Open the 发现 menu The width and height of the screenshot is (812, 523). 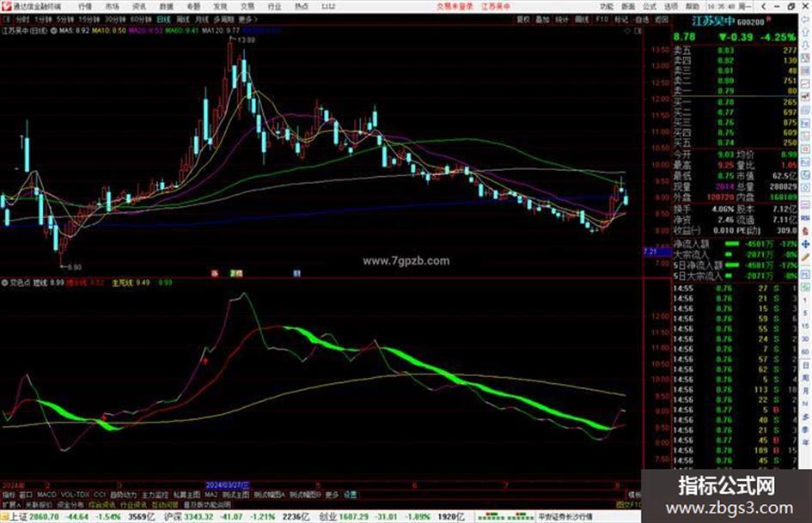(220, 7)
